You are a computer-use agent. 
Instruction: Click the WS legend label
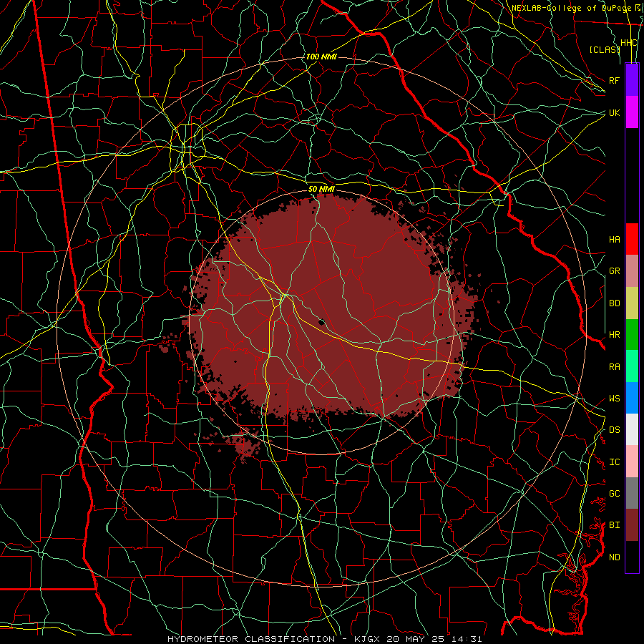pos(615,399)
